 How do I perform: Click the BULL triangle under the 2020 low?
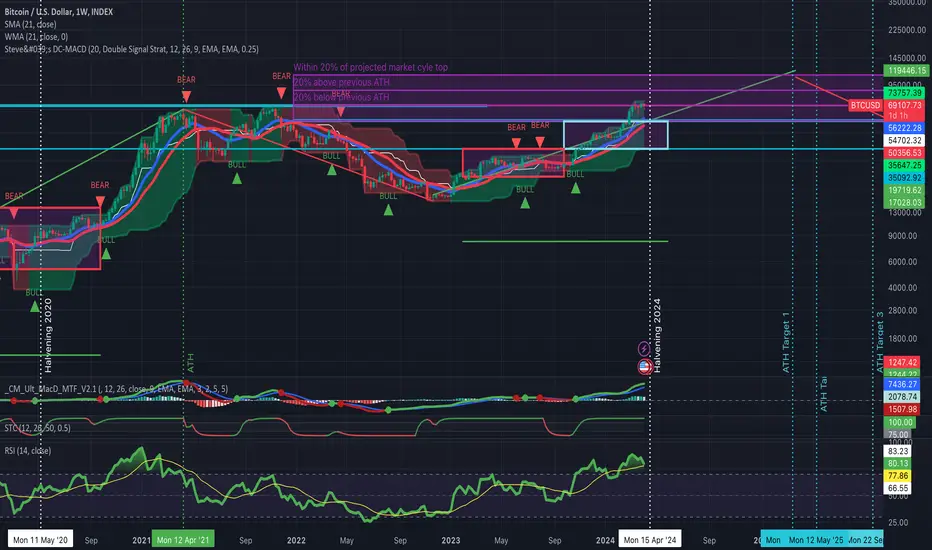34,306
